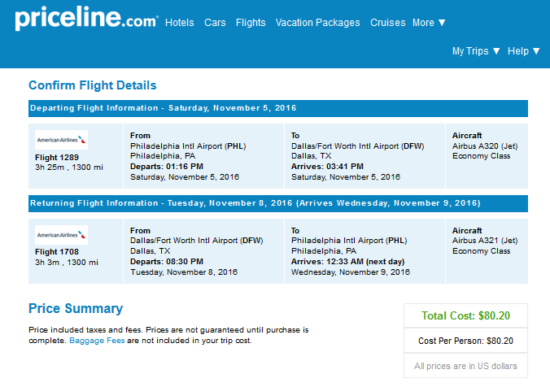Click the Departing Flight Information header bar
550x387 pixels.
click(278, 108)
